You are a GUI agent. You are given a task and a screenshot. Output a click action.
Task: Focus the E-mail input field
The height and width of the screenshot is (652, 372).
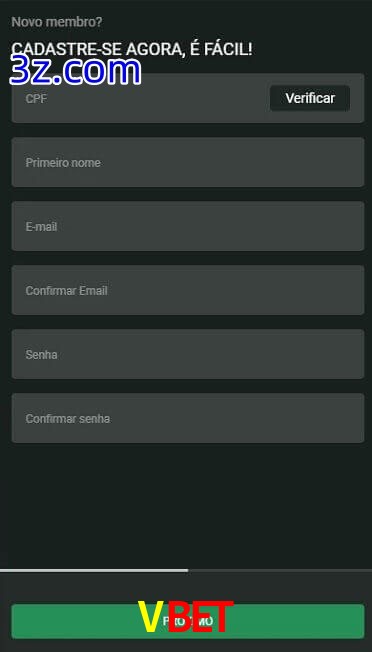pos(188,226)
